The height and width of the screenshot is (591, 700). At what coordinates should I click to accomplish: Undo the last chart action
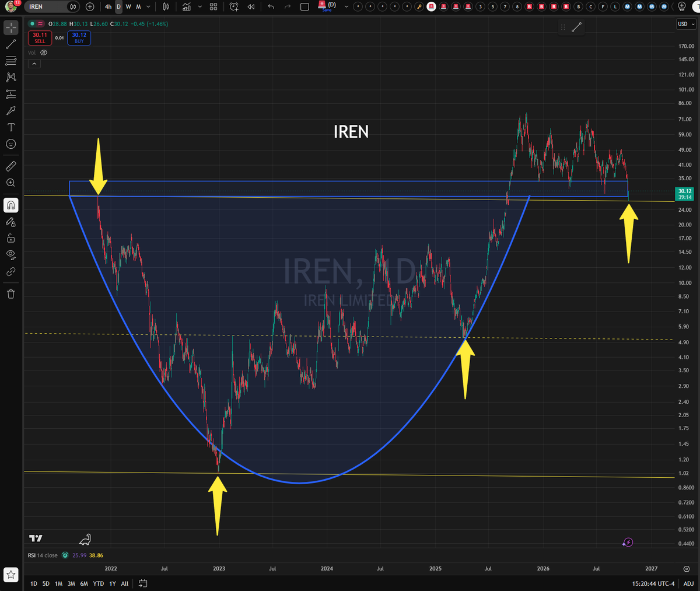tap(271, 6)
